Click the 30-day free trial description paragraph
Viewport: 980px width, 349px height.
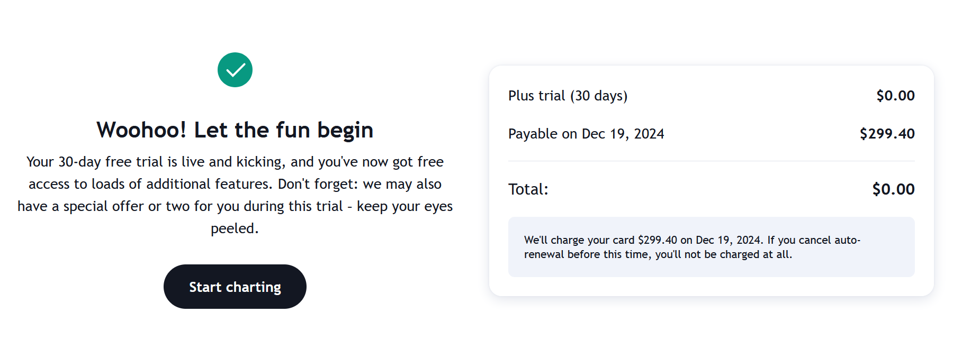point(235,195)
